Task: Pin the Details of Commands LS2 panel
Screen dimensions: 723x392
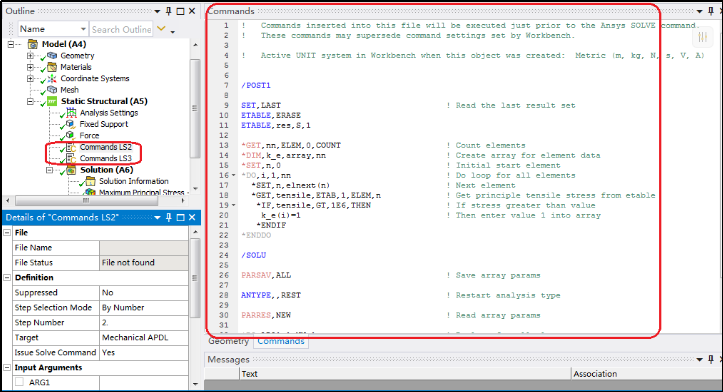Action: 168,217
